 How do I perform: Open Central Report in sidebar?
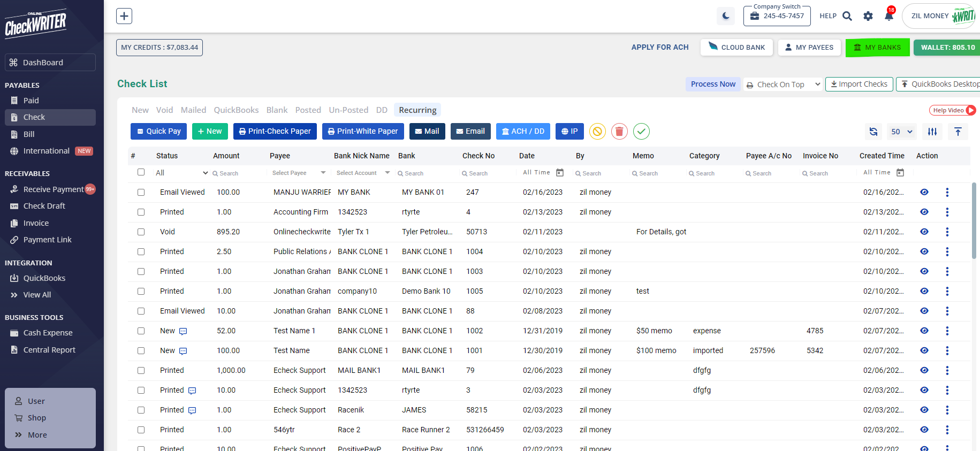pos(50,350)
